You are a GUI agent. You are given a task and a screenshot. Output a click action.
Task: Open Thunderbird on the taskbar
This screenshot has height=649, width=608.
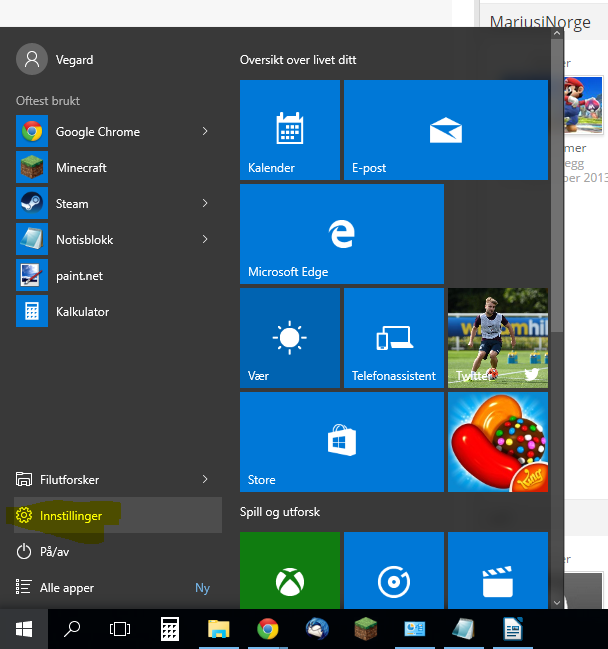click(317, 629)
